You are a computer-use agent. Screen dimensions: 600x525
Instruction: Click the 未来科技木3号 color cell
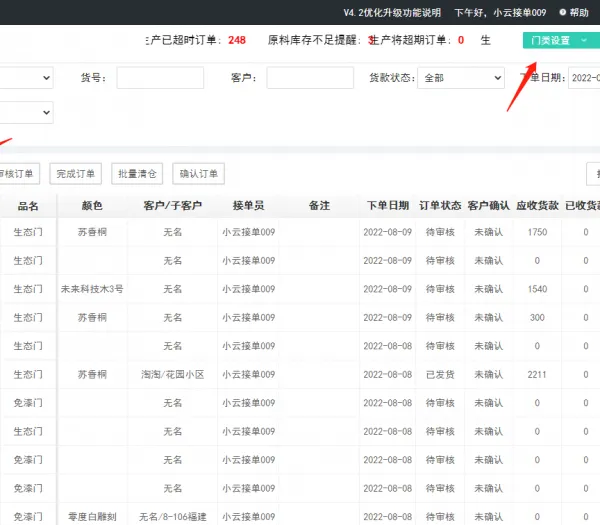92,289
